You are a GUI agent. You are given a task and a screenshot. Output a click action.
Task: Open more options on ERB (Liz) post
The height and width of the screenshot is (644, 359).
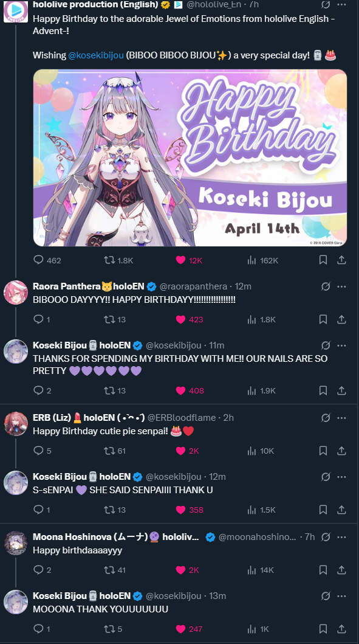click(x=341, y=418)
